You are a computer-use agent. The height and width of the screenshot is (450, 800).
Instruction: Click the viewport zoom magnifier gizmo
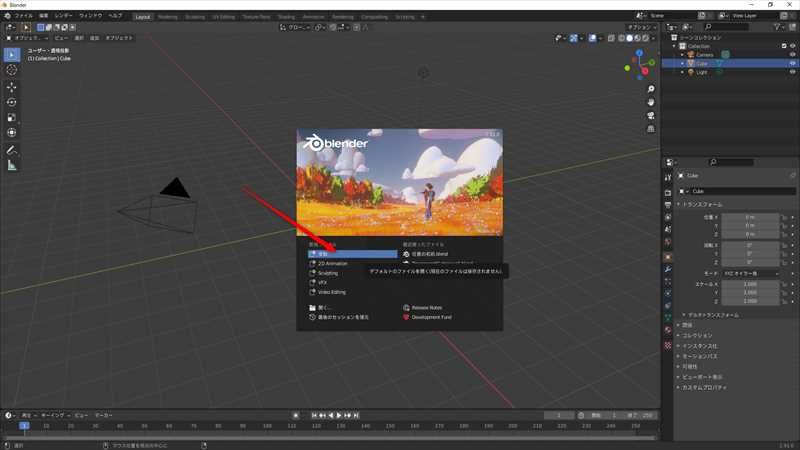651,89
